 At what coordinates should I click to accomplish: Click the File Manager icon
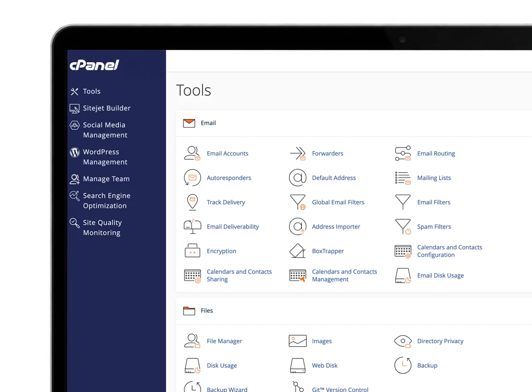click(x=192, y=341)
